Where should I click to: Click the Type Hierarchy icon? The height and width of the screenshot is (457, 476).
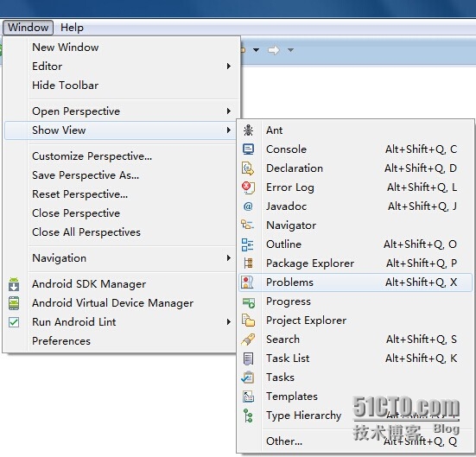[248, 416]
